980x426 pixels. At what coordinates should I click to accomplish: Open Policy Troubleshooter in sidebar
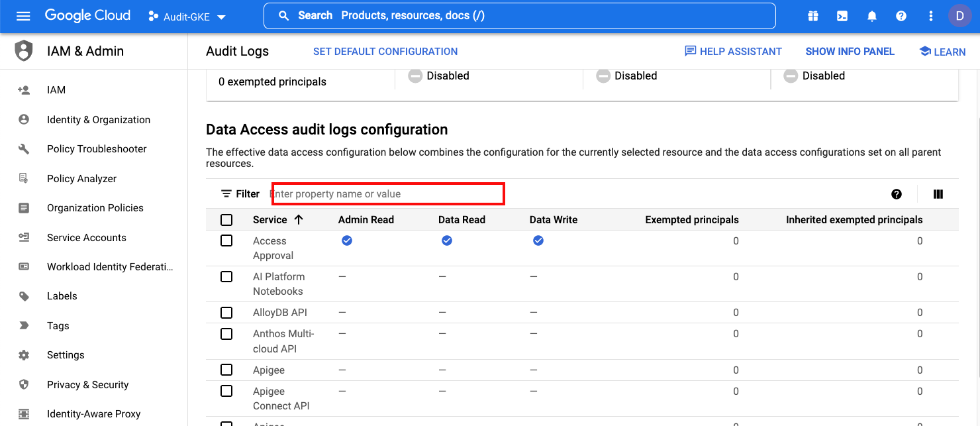pyautogui.click(x=97, y=149)
